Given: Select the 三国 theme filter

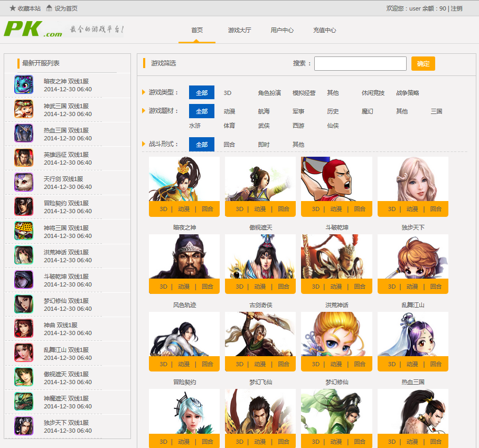Looking at the screenshot, I should [437, 111].
